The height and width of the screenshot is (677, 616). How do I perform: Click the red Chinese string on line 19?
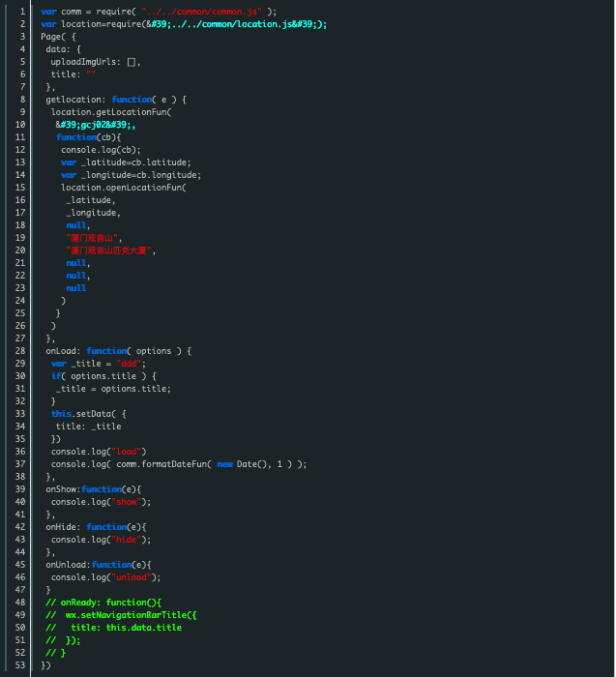pyautogui.click(x=93, y=238)
